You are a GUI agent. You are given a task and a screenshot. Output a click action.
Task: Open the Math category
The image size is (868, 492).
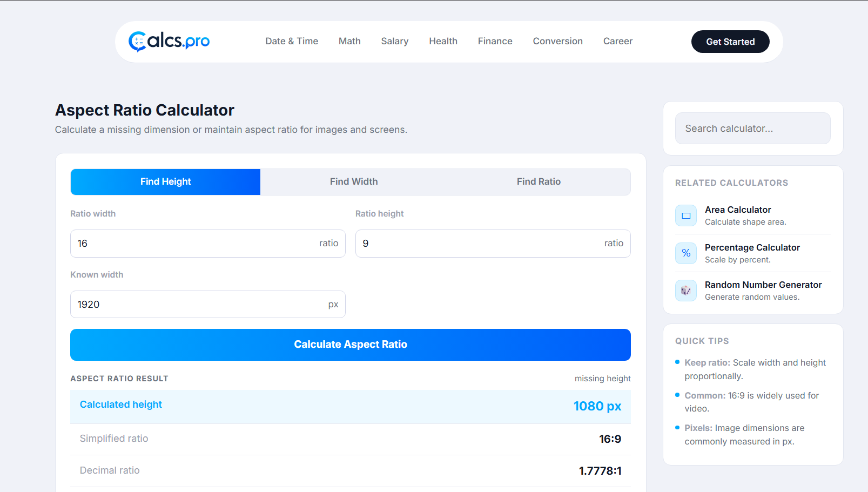[349, 41]
